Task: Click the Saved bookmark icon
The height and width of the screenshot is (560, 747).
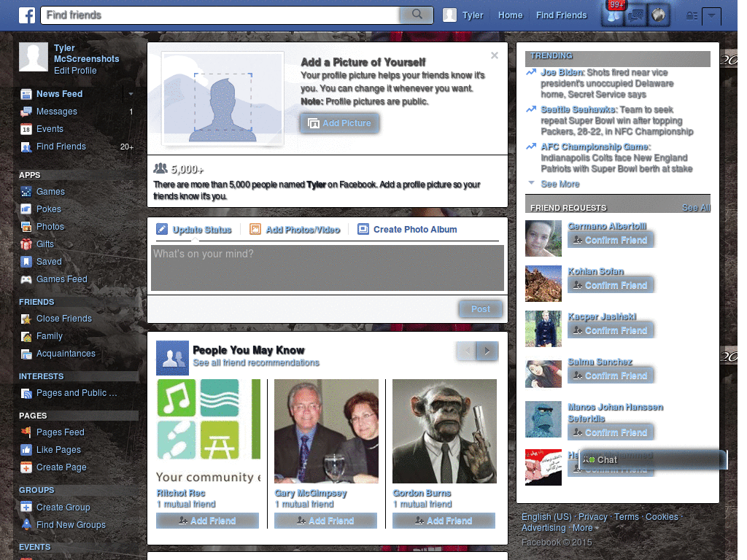Action: point(26,262)
